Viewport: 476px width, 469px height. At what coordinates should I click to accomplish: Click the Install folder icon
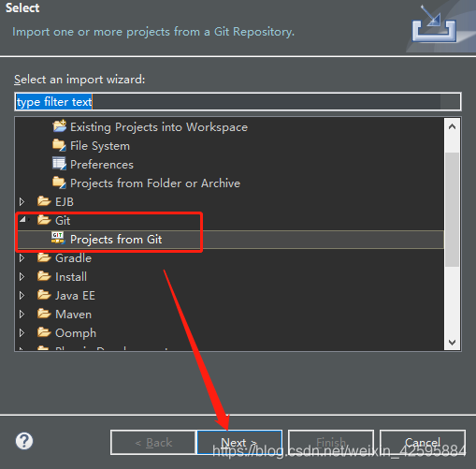44,276
